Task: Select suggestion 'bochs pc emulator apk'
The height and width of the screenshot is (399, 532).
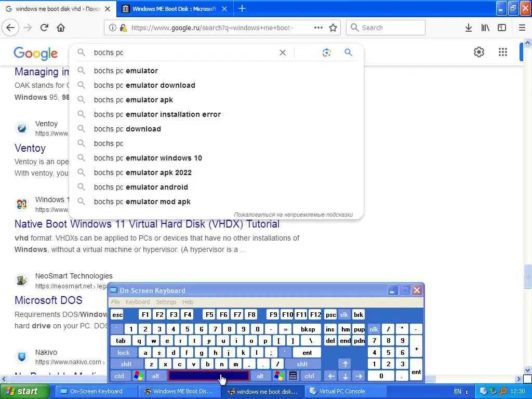Action: 216,100
